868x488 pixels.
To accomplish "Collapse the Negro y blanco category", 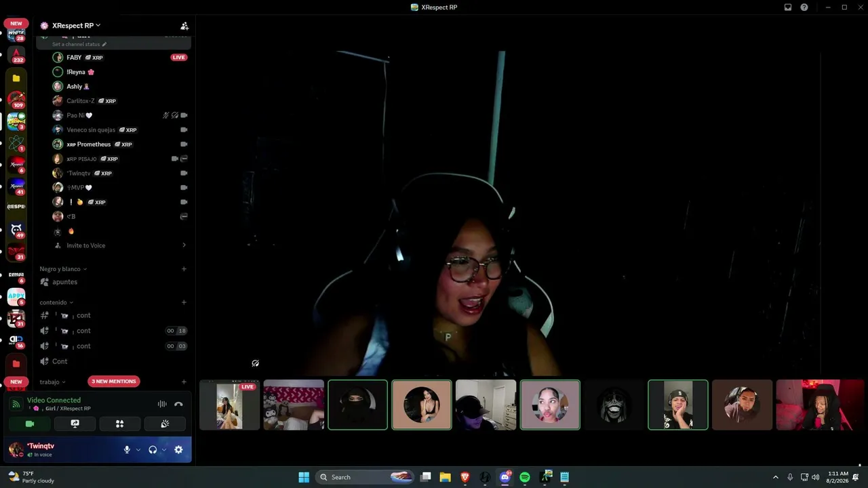I will 63,269.
